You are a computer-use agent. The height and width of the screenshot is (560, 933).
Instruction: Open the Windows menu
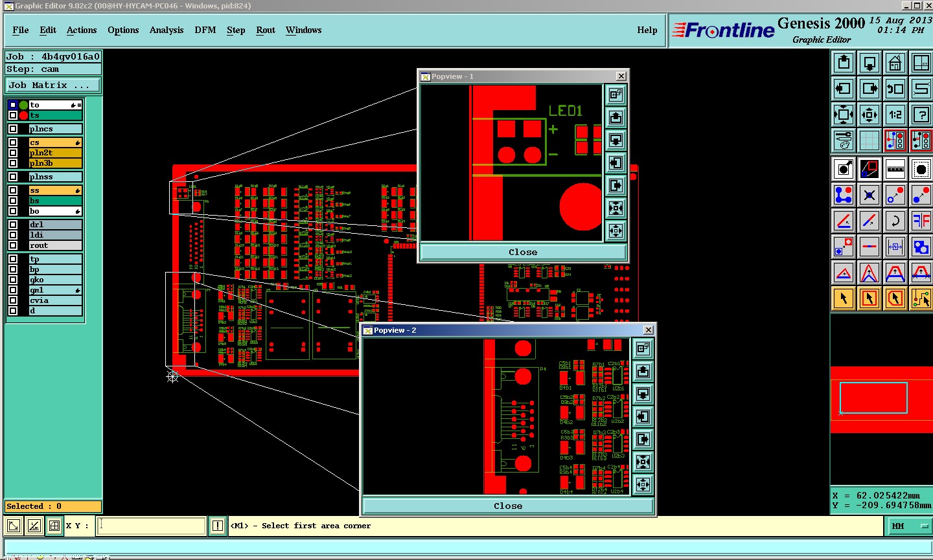coord(304,30)
